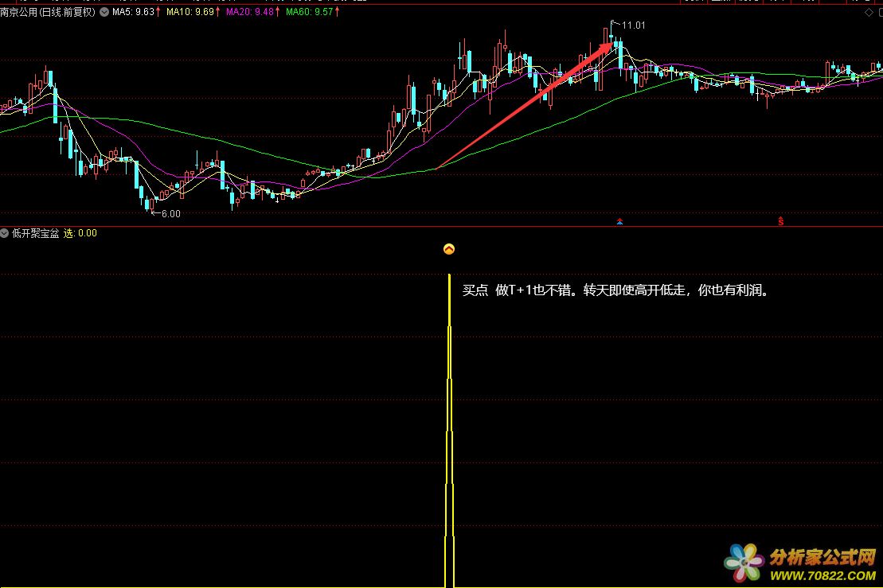Click the yellow buy-signal spike line

click(x=449, y=430)
